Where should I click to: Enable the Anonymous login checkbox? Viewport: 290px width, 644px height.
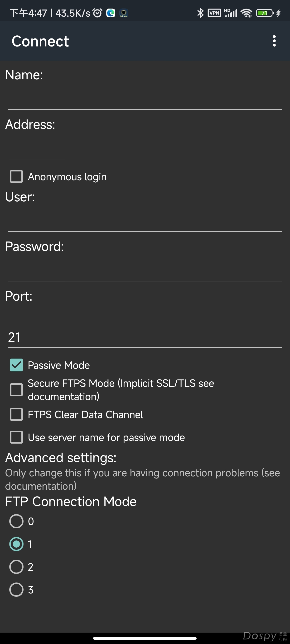pos(16,176)
